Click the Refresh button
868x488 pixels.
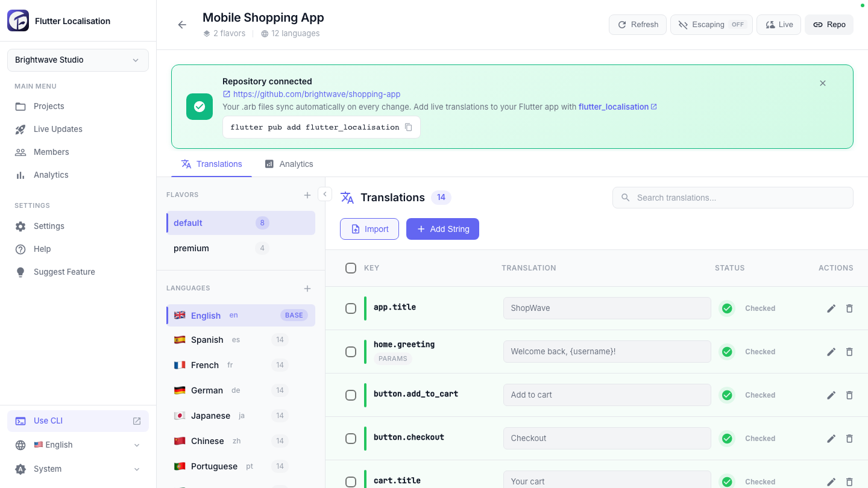click(638, 25)
